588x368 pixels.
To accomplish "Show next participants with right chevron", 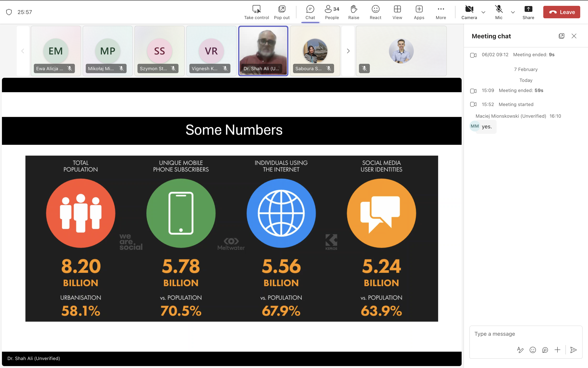I will click(348, 51).
